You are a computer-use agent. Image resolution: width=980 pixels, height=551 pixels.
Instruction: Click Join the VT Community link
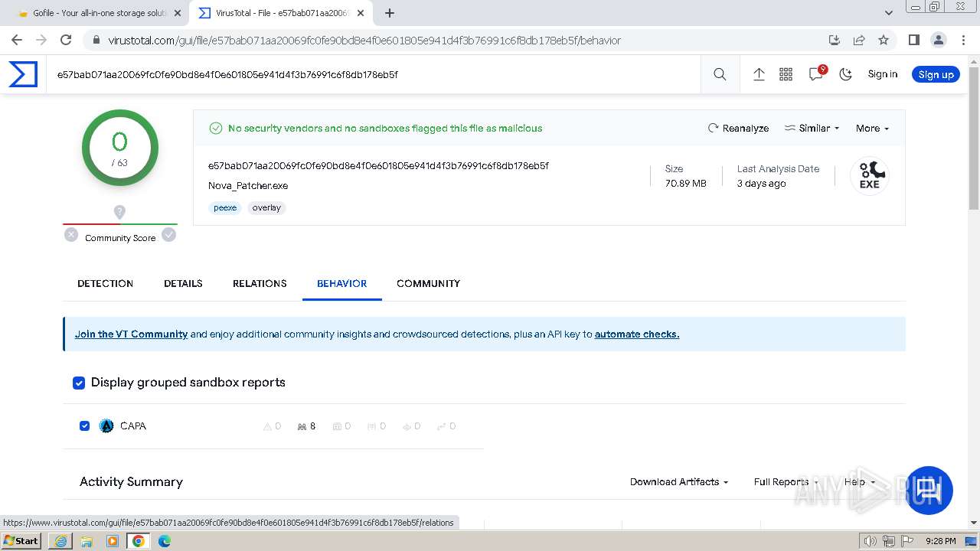(131, 334)
